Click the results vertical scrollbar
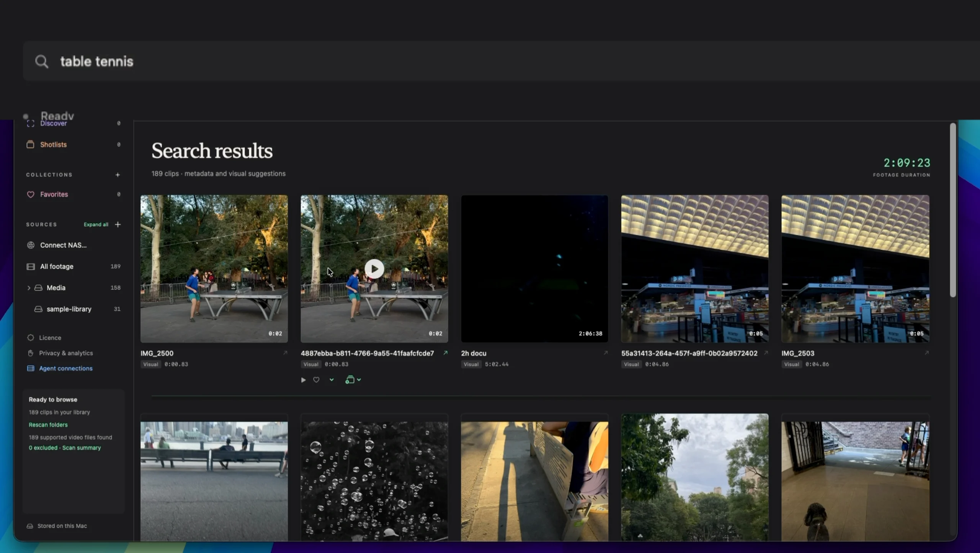The image size is (980, 553). tap(953, 210)
